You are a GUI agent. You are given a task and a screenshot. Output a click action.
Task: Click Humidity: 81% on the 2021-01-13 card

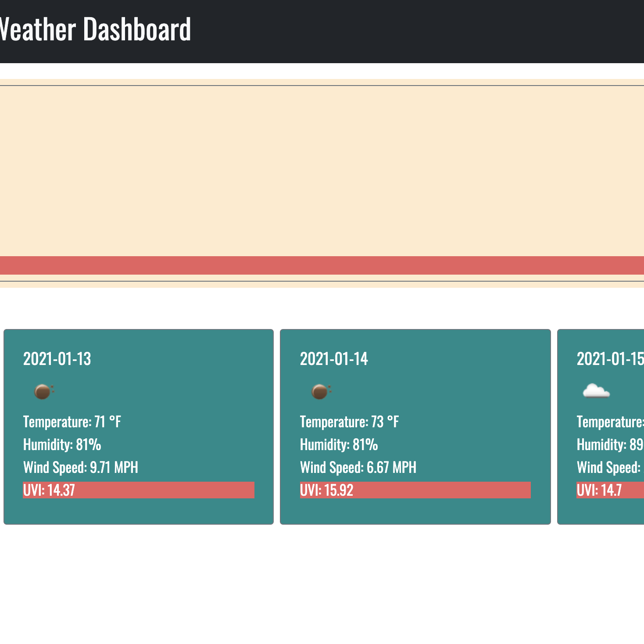click(x=62, y=445)
